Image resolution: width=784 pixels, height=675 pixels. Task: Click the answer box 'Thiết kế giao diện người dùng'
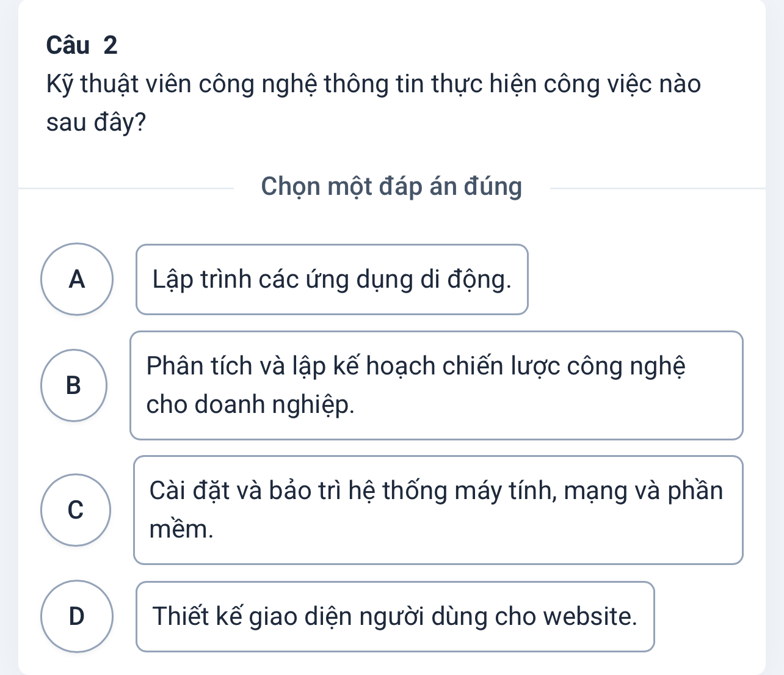click(394, 616)
